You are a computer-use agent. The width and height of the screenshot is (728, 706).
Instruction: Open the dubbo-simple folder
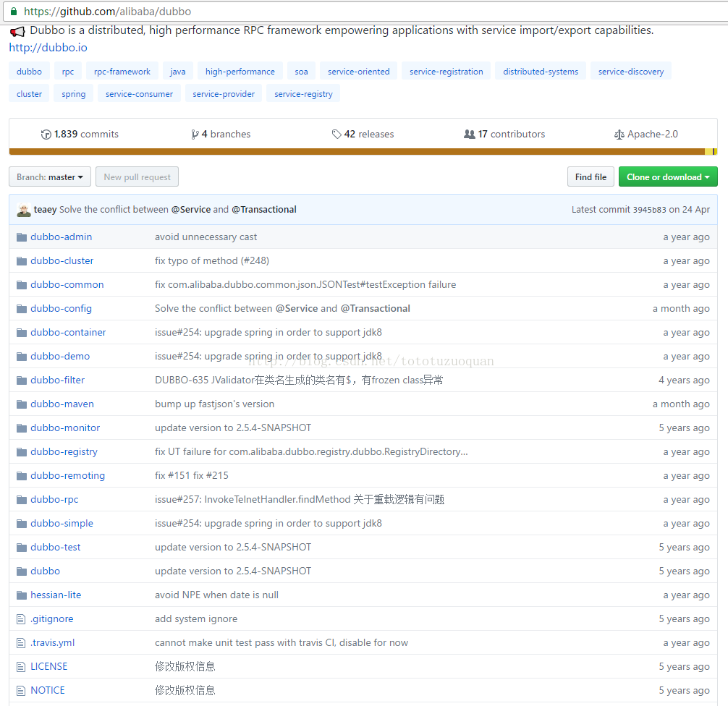62,523
